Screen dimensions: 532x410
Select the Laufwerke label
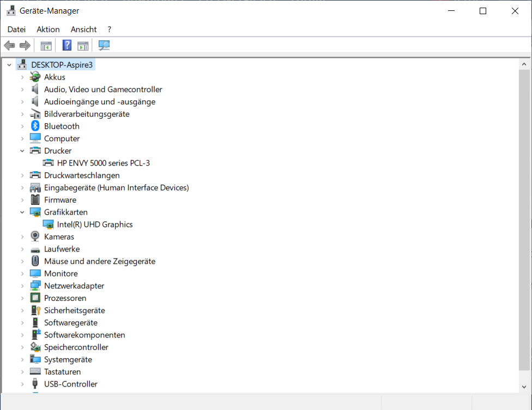[62, 249]
